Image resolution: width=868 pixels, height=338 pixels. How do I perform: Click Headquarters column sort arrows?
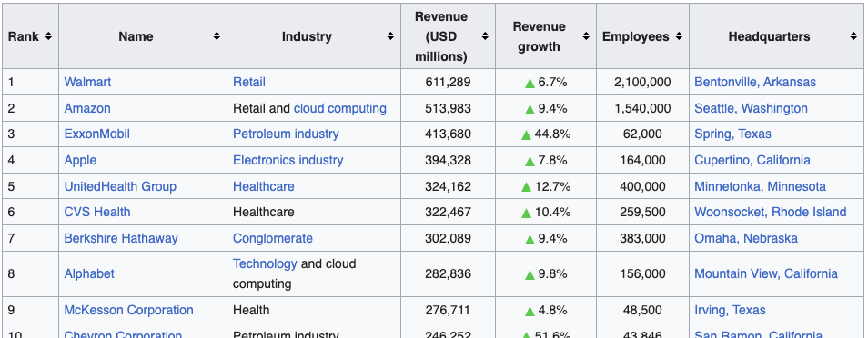(x=853, y=36)
